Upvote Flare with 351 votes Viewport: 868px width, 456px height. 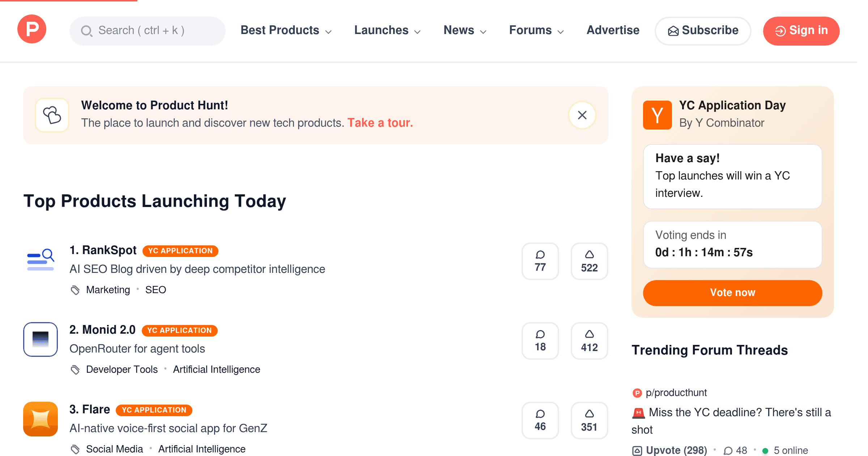point(590,421)
